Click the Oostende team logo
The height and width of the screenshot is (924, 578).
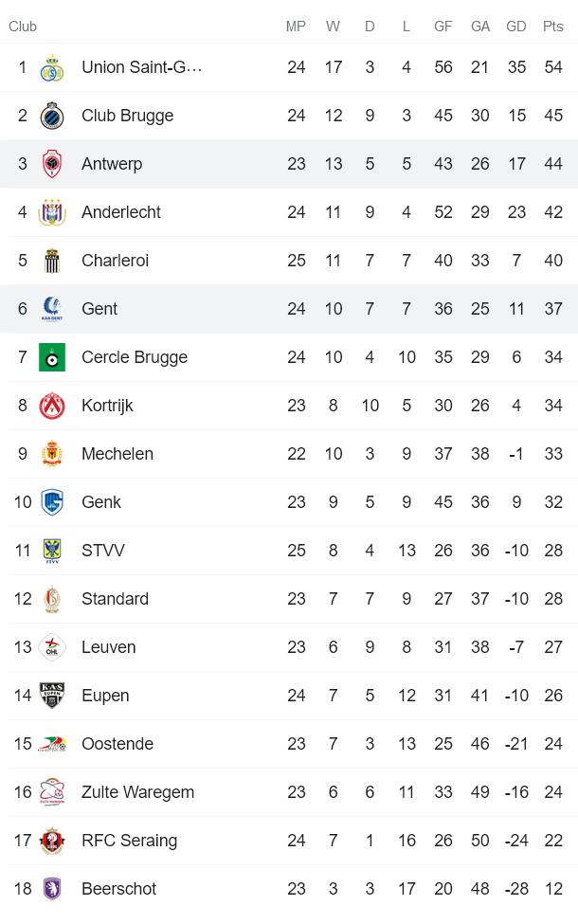point(52,744)
